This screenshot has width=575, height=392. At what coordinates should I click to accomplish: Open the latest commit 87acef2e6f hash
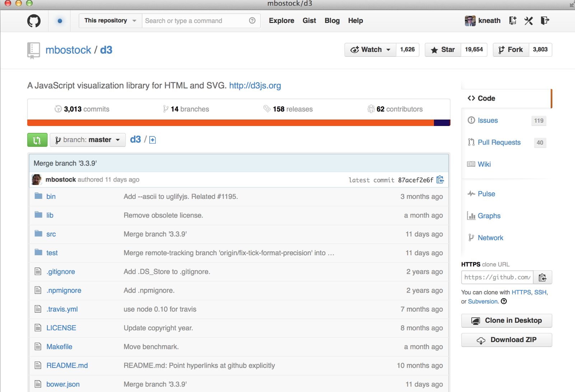pos(416,180)
